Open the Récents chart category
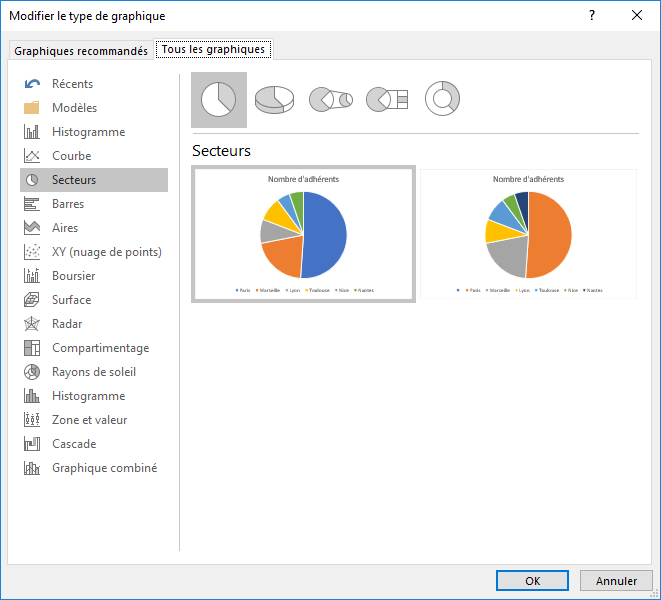Screen dimensions: 661x600 click(x=72, y=84)
